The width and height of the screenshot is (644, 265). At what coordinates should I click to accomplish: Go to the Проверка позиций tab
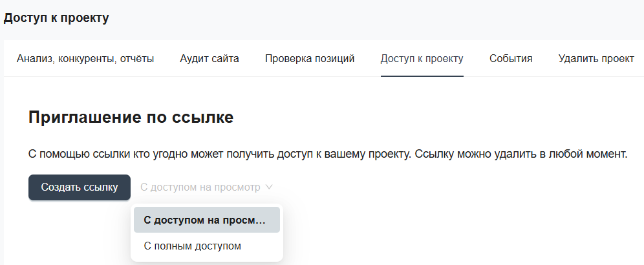[310, 59]
